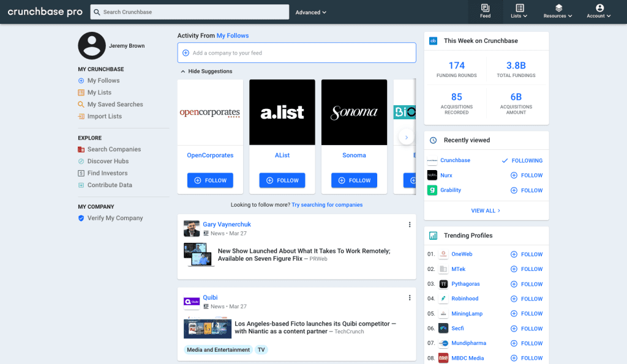This screenshot has width=627, height=364.
Task: Collapse suggestions with Hide Suggestions chevron
Action: coord(183,72)
